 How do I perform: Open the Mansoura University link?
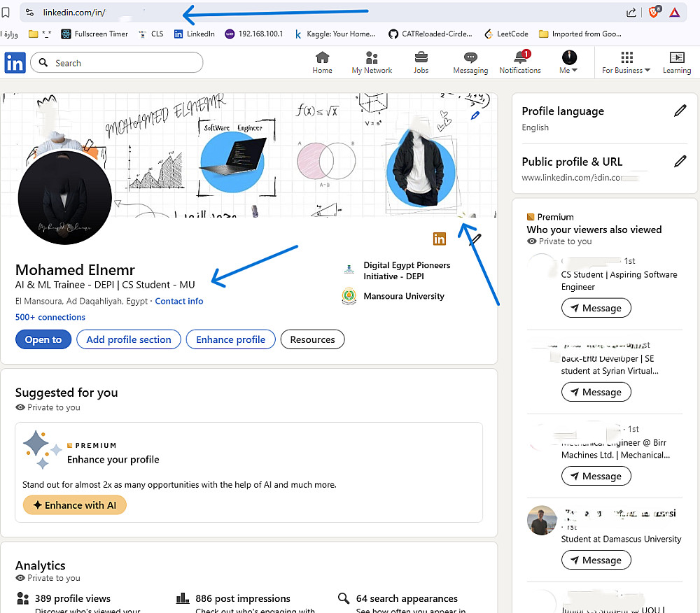tap(393, 296)
